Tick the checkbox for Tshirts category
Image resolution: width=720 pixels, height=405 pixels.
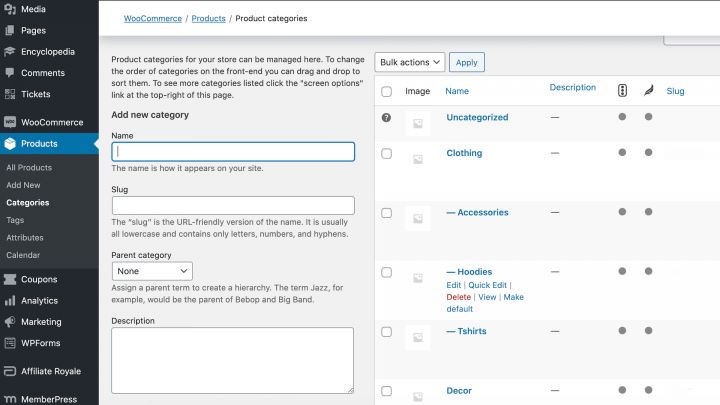coord(386,332)
